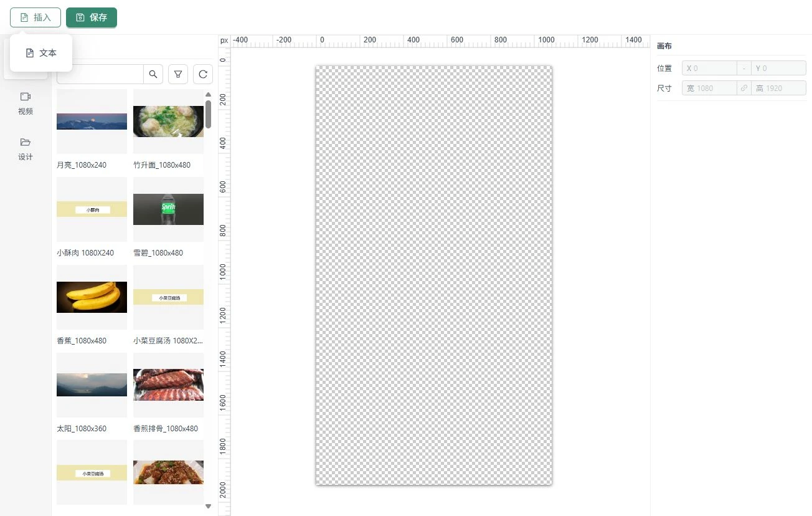Click the asset list scroll-down arrow

(208, 507)
